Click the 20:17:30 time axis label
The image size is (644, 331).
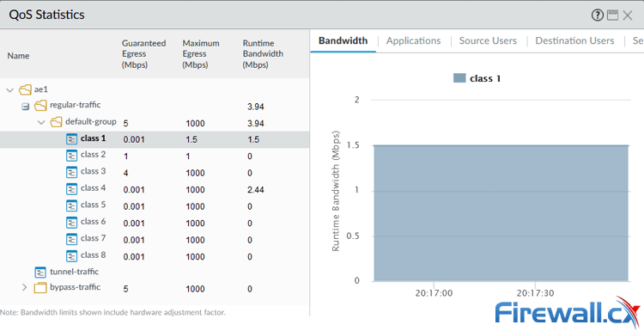[x=535, y=293]
